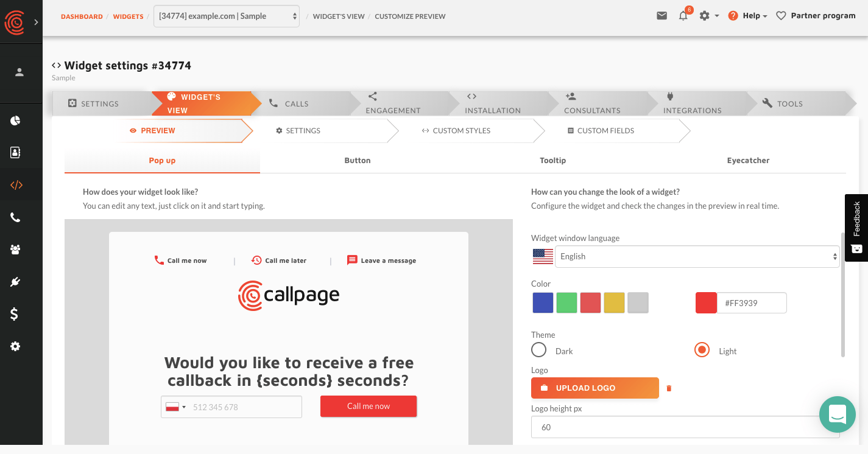
Task: Open the Widget window language dropdown
Action: [697, 256]
